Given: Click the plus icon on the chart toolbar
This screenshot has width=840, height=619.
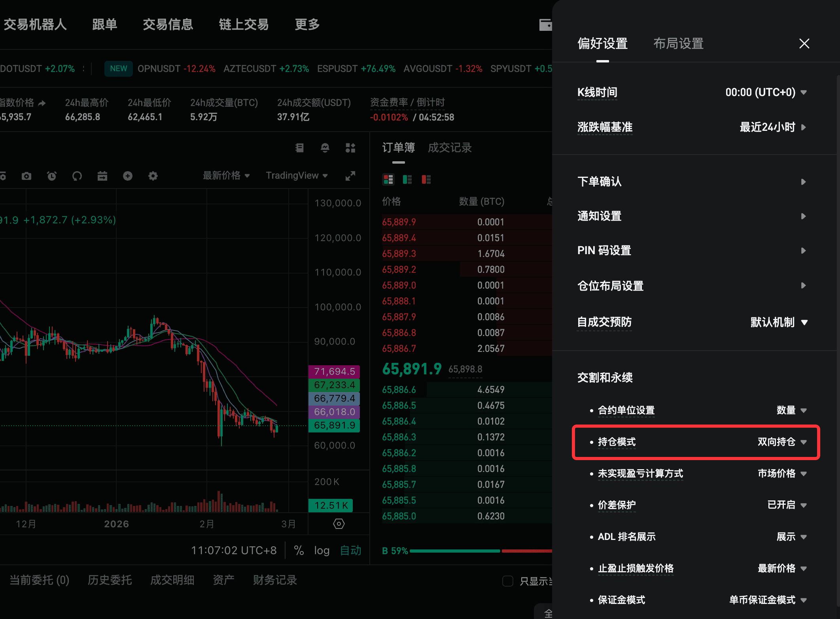Looking at the screenshot, I should [127, 176].
